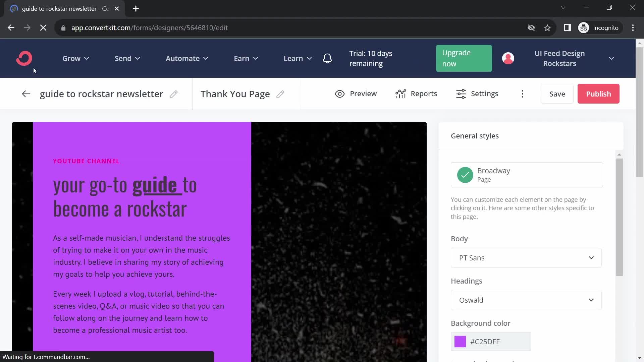
Task: Click the Automate navigation menu item
Action: coord(183,58)
